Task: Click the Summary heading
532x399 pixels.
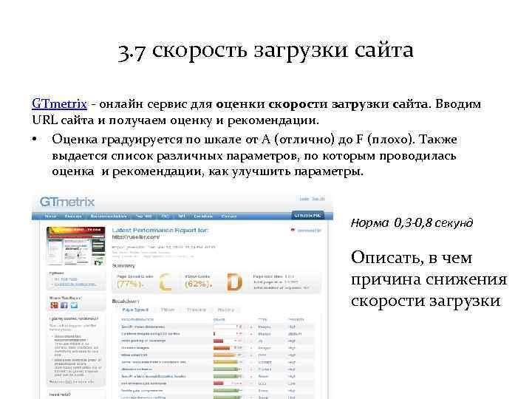Action: coord(123,266)
